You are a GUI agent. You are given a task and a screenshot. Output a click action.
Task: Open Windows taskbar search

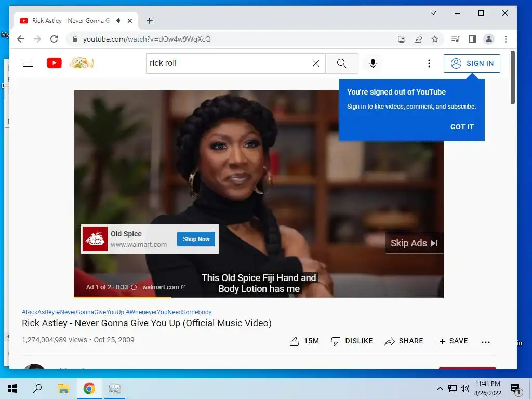37,389
